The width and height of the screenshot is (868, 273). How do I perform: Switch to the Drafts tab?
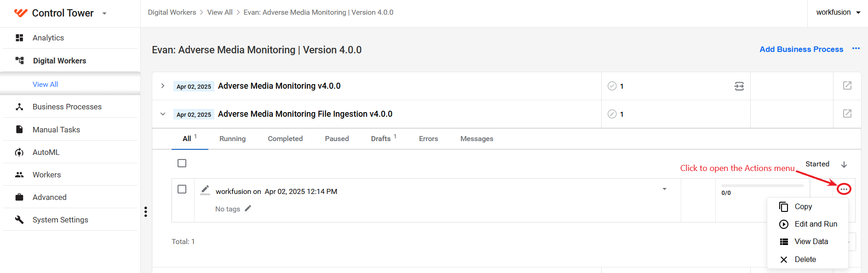coord(384,139)
